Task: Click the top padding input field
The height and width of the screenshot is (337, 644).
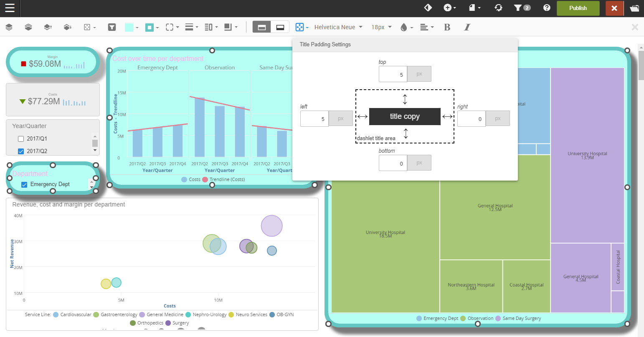Action: point(393,74)
